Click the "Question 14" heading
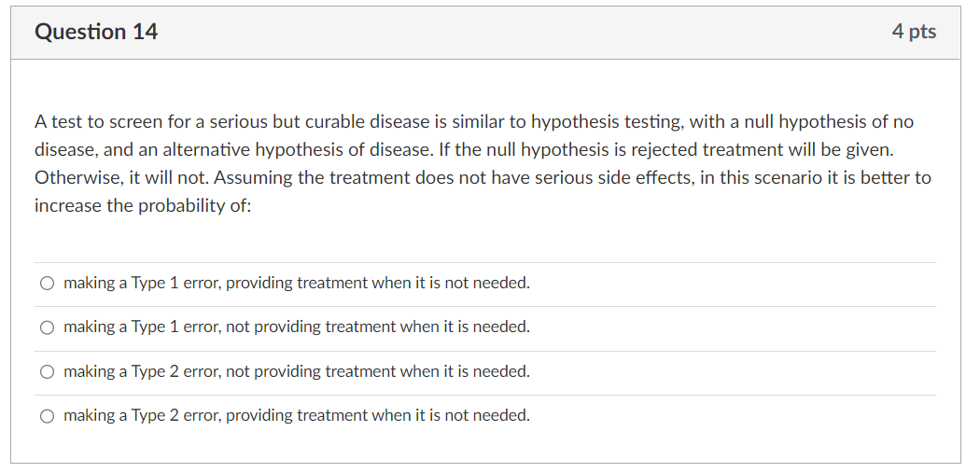Viewport: 980px width, 473px height. [96, 31]
